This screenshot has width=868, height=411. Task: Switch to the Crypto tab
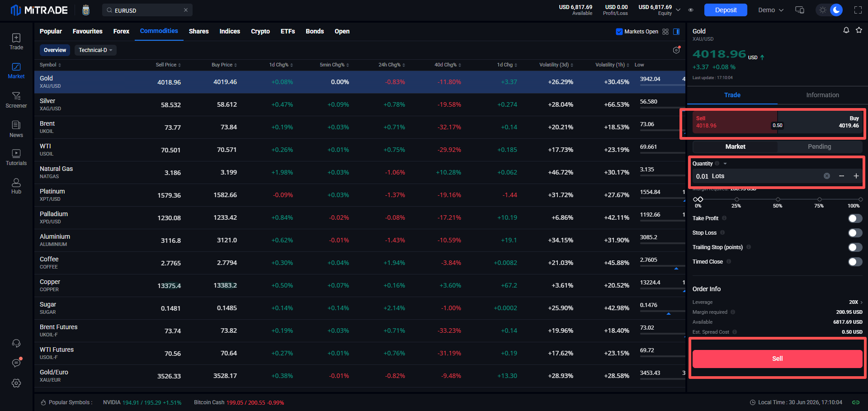(x=260, y=31)
